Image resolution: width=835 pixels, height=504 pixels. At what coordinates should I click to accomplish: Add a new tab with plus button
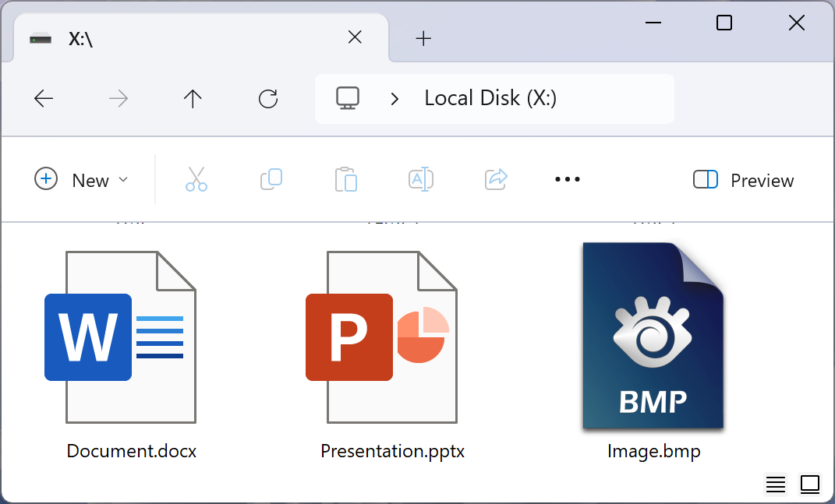pyautogui.click(x=423, y=38)
